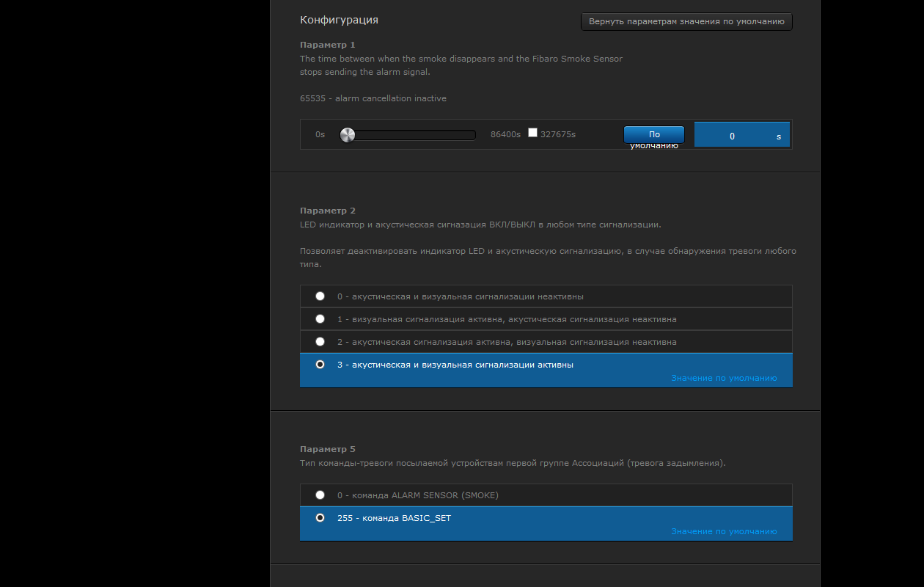Click the 's' unit label in value box

779,137
